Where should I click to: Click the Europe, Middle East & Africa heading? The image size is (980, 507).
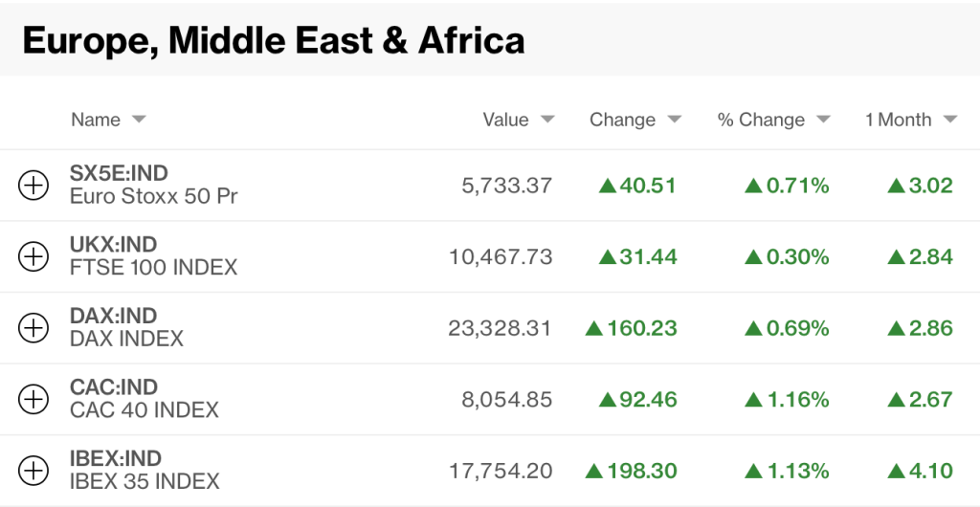pyautogui.click(x=274, y=41)
